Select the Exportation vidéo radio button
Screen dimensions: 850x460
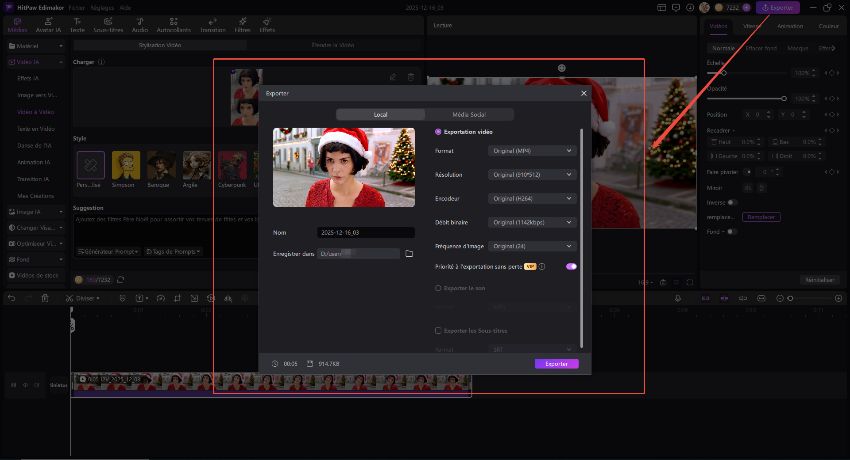click(x=438, y=132)
